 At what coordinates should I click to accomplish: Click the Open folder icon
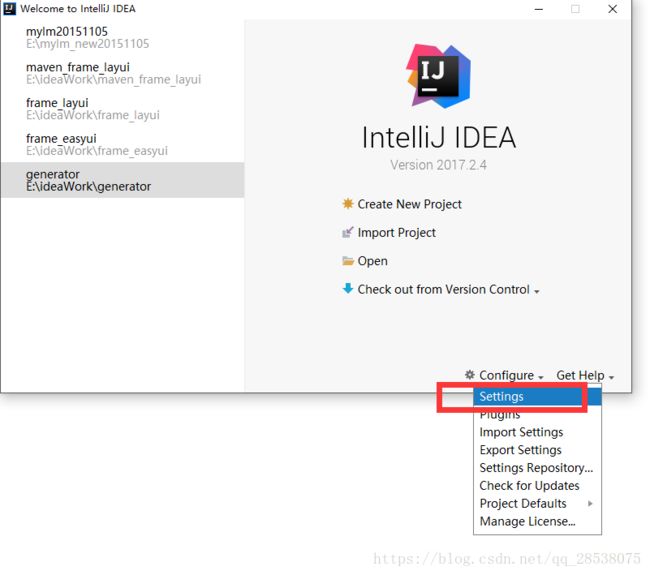[x=348, y=261]
